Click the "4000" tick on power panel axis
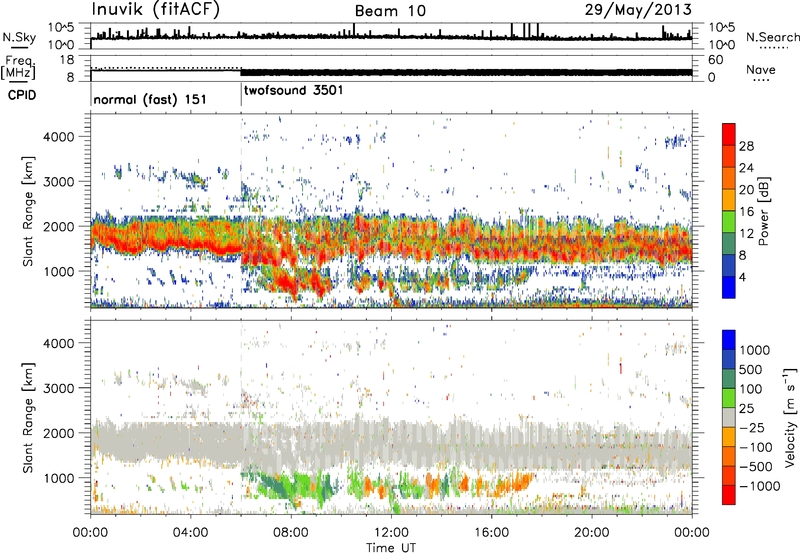Viewport: 800px width, 554px height. click(x=58, y=137)
